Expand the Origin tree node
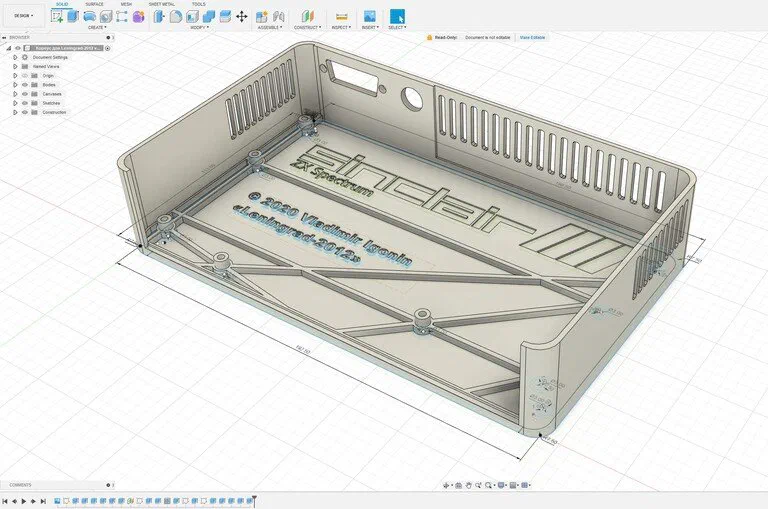Image resolution: width=768 pixels, height=509 pixels. point(15,75)
